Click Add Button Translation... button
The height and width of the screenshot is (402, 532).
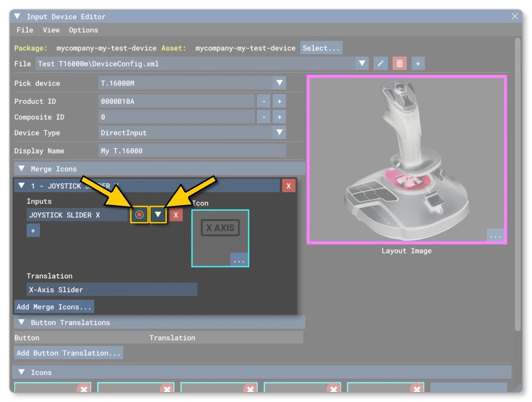click(69, 353)
